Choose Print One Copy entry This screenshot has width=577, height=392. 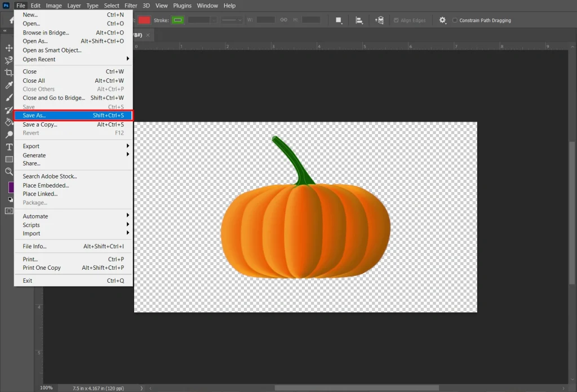click(73, 268)
